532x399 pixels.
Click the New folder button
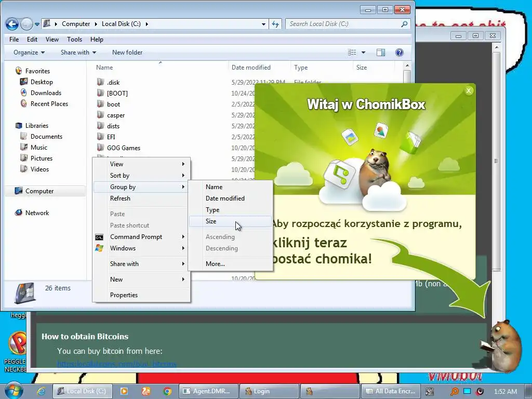pos(127,52)
